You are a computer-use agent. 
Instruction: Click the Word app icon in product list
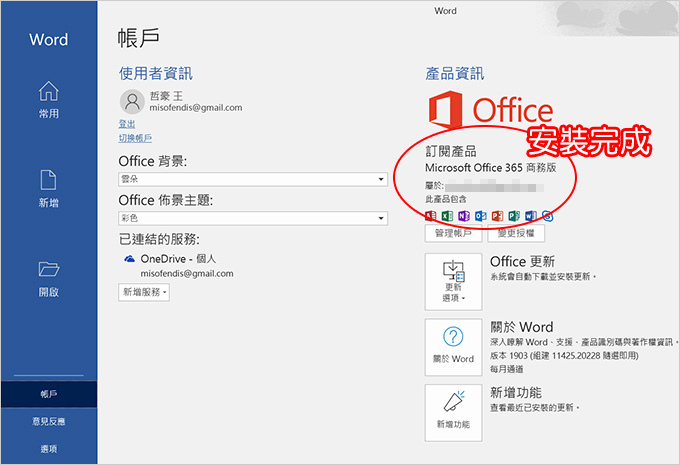[x=530, y=216]
